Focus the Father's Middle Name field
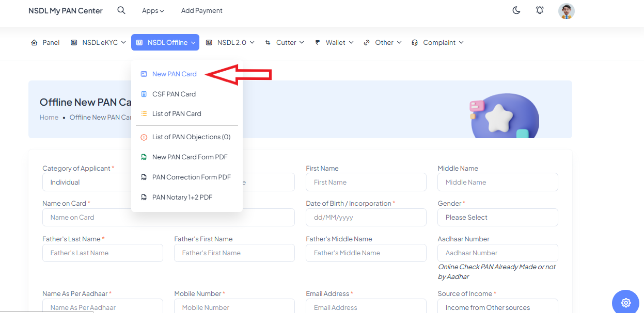Image resolution: width=644 pixels, height=313 pixels. [366, 253]
